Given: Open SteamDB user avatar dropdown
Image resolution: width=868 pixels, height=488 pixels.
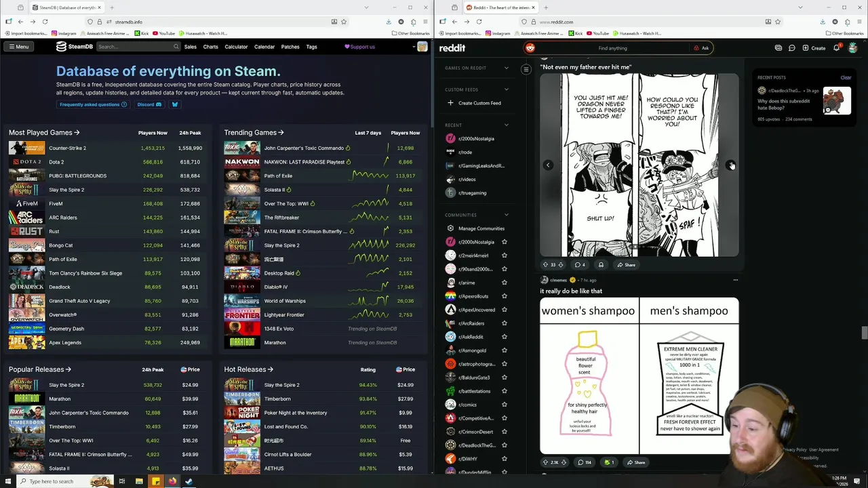Looking at the screenshot, I should (x=420, y=47).
